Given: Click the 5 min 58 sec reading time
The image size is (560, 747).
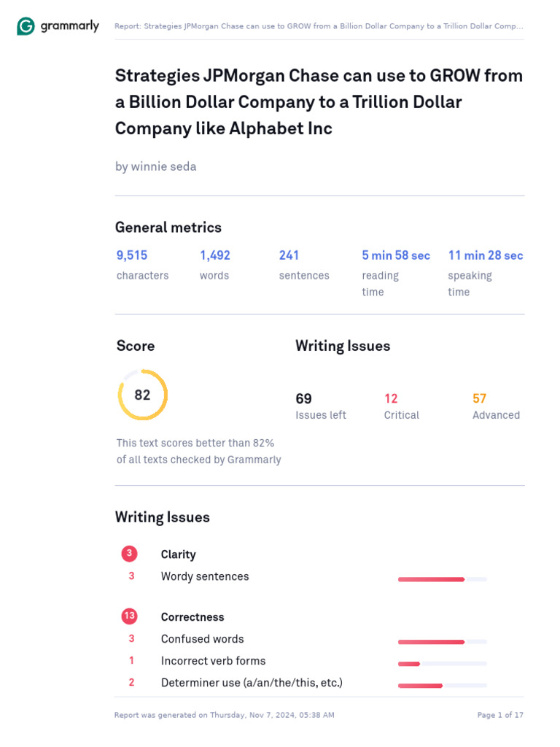Looking at the screenshot, I should click(x=396, y=255).
